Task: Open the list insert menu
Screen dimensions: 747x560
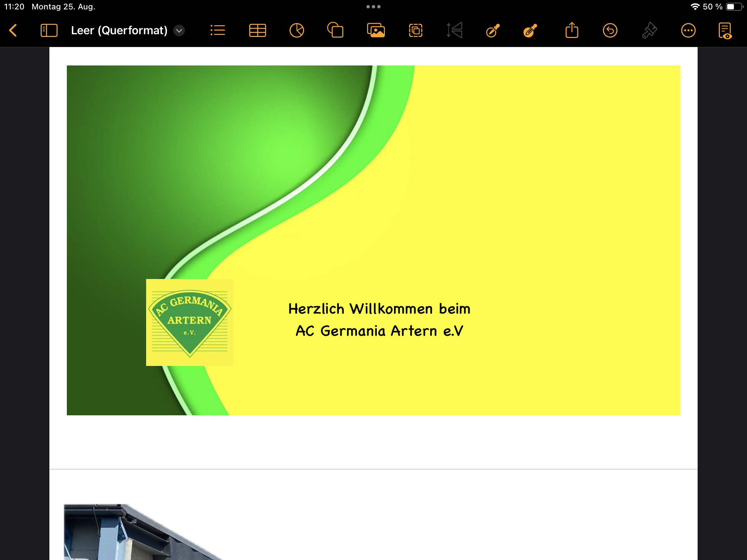Action: [x=217, y=30]
